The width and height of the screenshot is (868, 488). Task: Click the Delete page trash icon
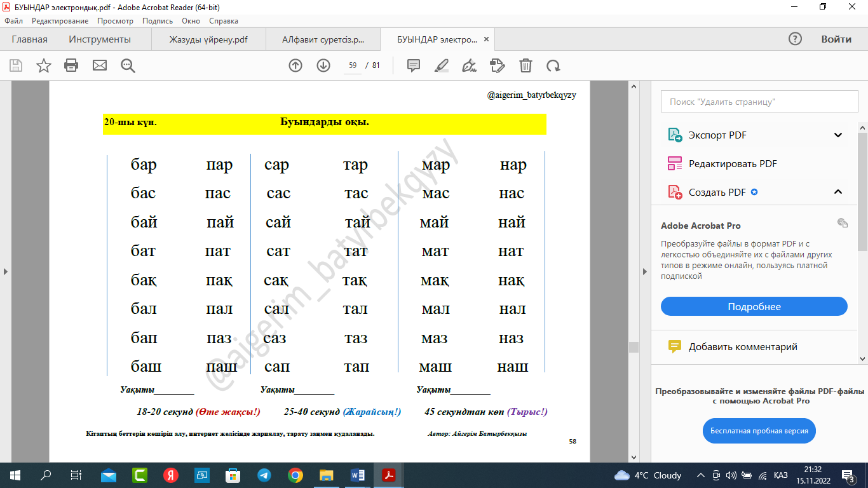tap(526, 65)
